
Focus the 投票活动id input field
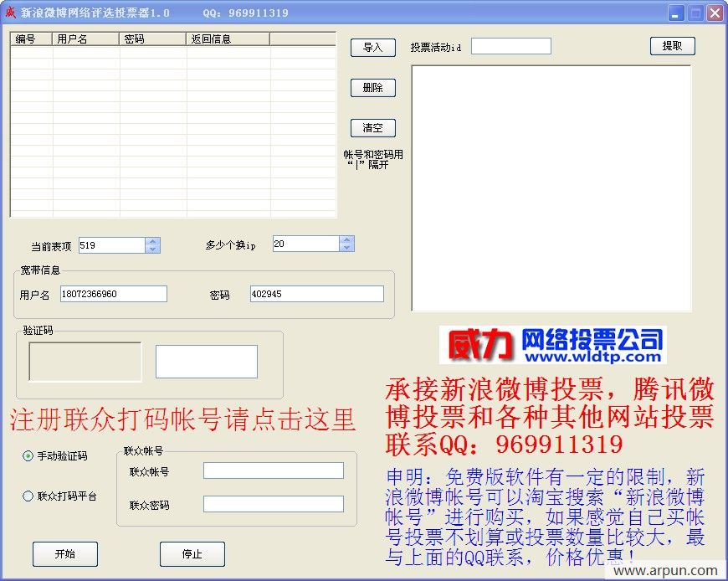[511, 46]
